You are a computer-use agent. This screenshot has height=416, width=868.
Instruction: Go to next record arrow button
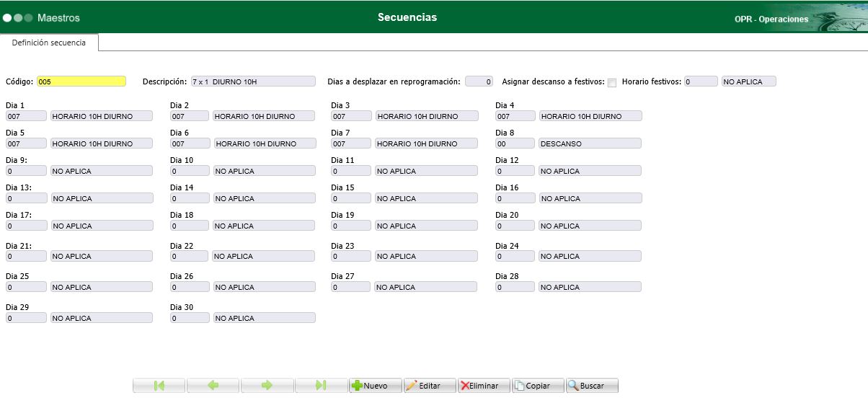(267, 386)
